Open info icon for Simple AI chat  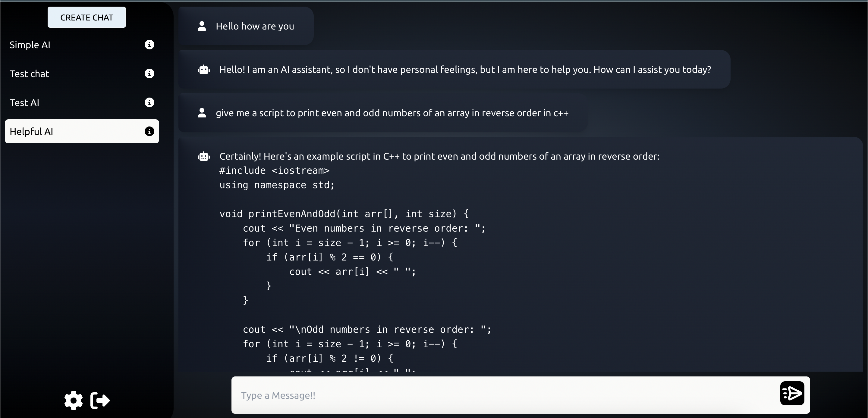(x=149, y=45)
